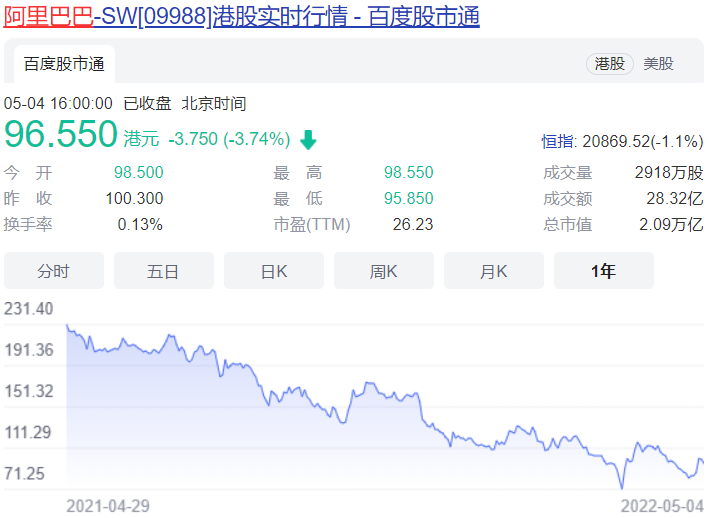Click the 成交量 value 2918万股
This screenshot has width=709, height=518.
(x=669, y=173)
